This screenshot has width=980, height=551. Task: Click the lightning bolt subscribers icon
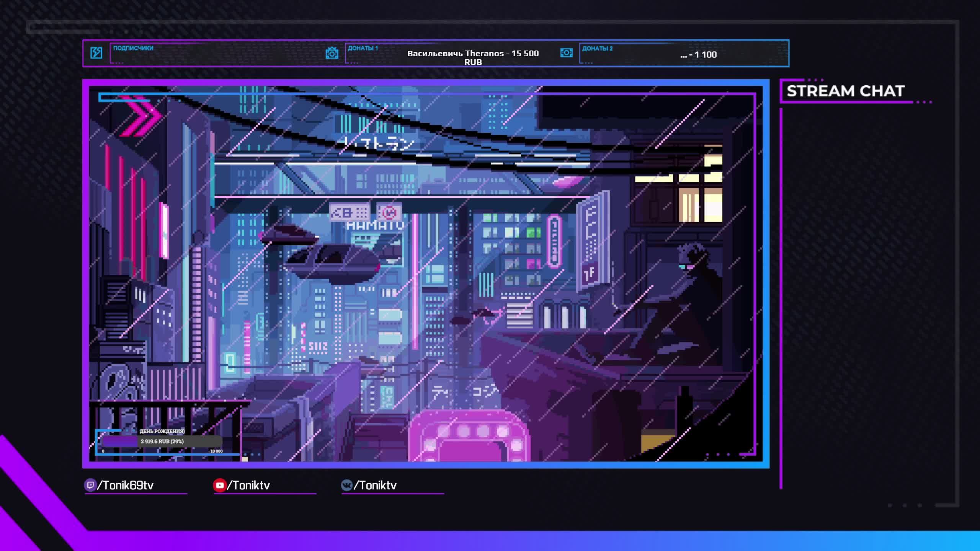96,52
